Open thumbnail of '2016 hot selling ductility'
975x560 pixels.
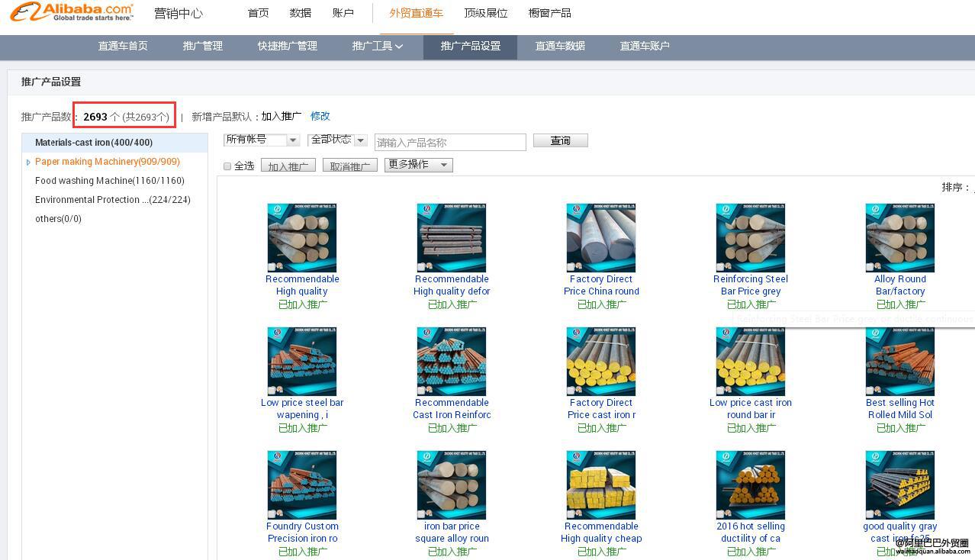coord(751,485)
